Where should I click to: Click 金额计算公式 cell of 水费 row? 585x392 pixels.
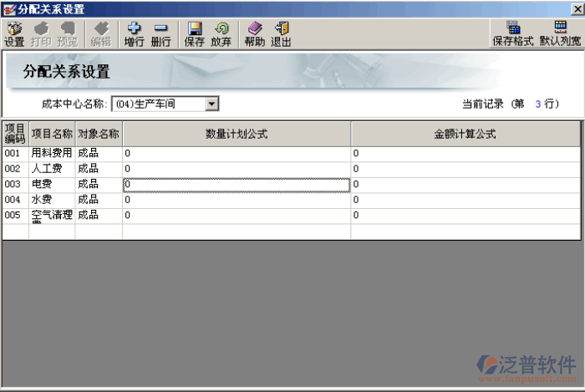click(x=465, y=201)
